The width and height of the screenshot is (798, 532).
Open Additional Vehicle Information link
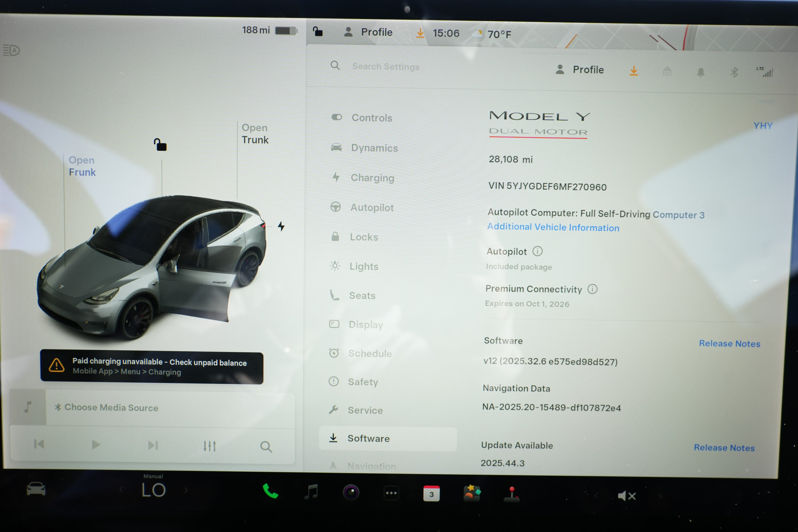coord(553,227)
